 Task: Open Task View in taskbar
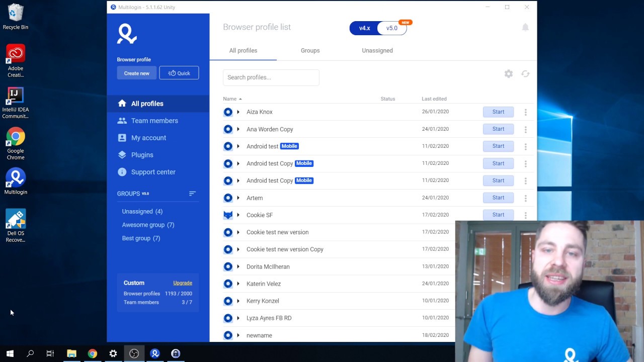coord(50,353)
